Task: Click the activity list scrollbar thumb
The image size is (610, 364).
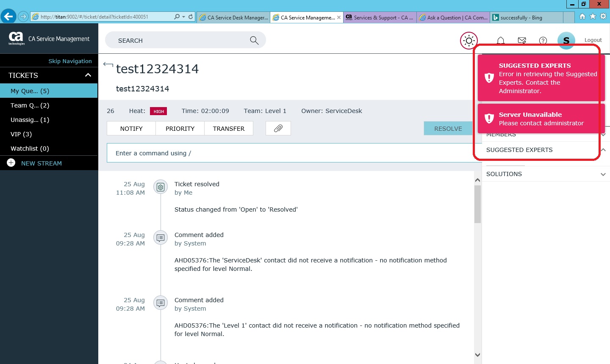Action: pos(477,204)
